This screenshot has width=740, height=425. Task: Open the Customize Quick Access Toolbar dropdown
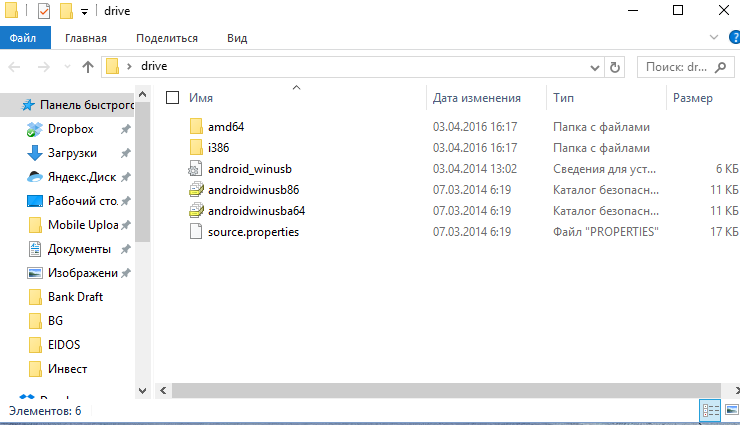coord(84,12)
